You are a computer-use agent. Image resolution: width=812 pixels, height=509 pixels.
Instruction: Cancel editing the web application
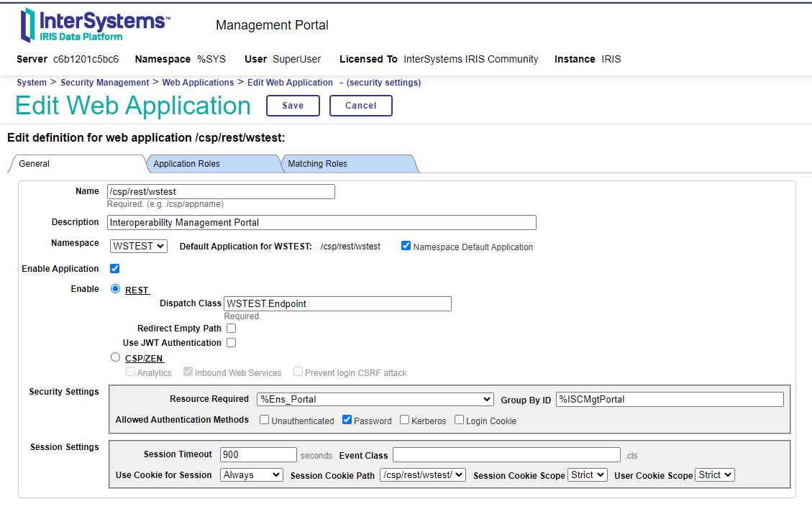point(360,106)
